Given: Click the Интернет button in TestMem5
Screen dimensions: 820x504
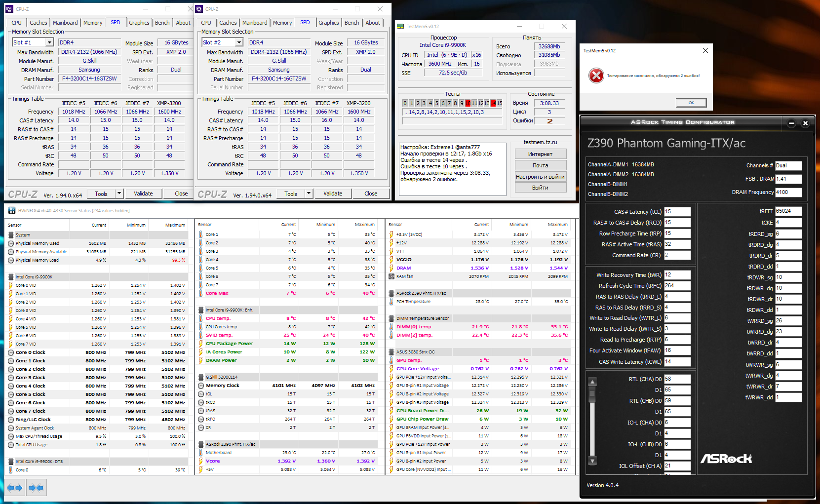Looking at the screenshot, I should point(541,154).
